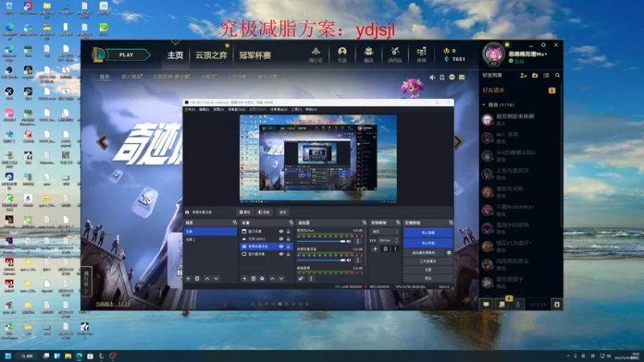The image size is (644, 362).
Task: Click the 属性 properties button in OBS
Action: click(245, 212)
